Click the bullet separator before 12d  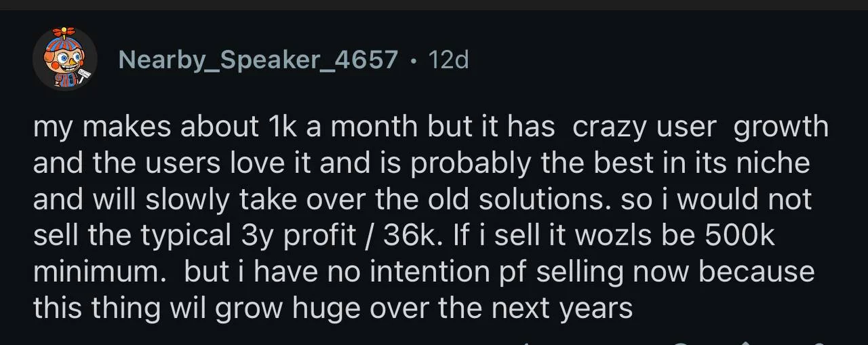tap(414, 61)
